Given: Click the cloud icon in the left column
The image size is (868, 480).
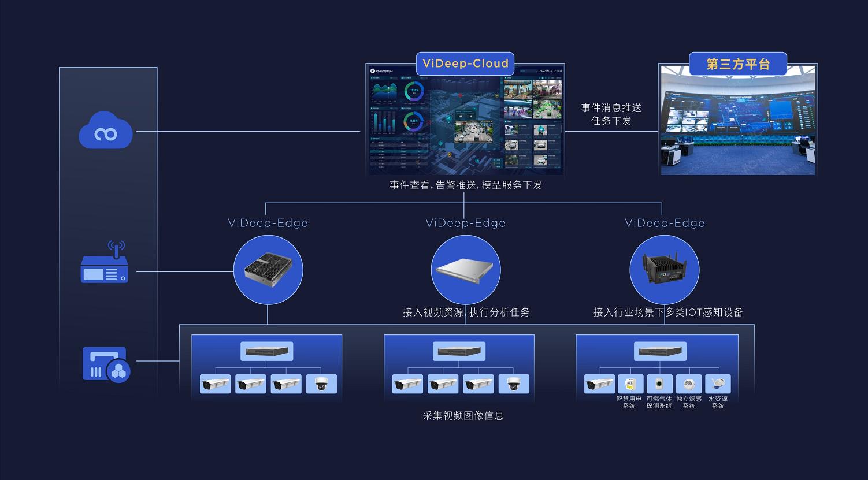Looking at the screenshot, I should pos(106,131).
